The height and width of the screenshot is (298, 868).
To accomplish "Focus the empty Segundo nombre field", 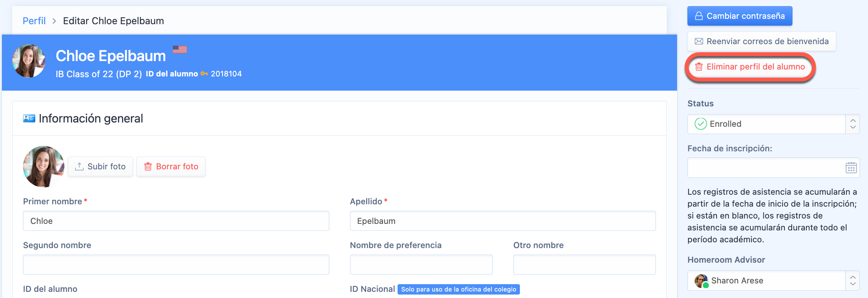I will pos(176,265).
